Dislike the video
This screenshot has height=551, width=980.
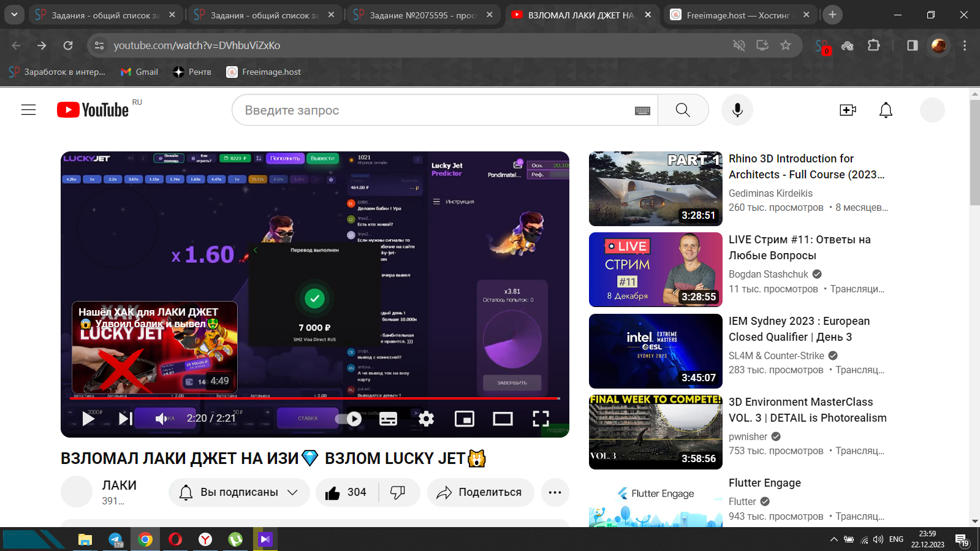[398, 492]
